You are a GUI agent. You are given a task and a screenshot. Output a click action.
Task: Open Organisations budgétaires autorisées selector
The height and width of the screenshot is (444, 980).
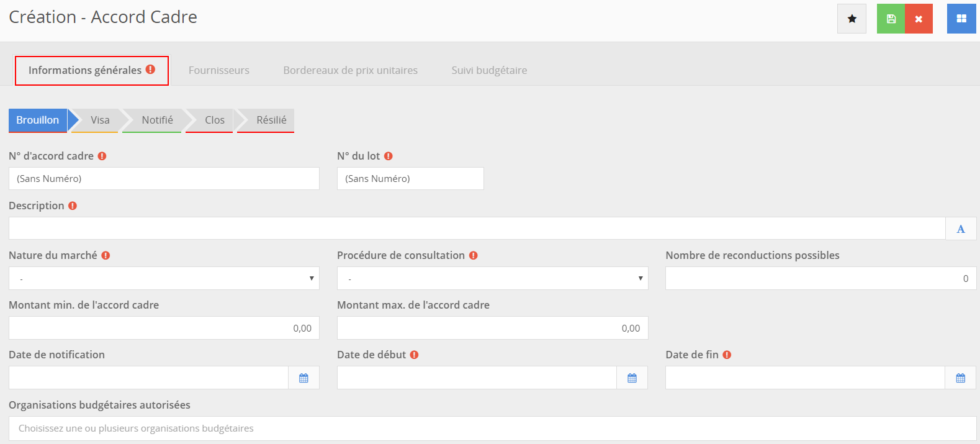[x=492, y=428]
